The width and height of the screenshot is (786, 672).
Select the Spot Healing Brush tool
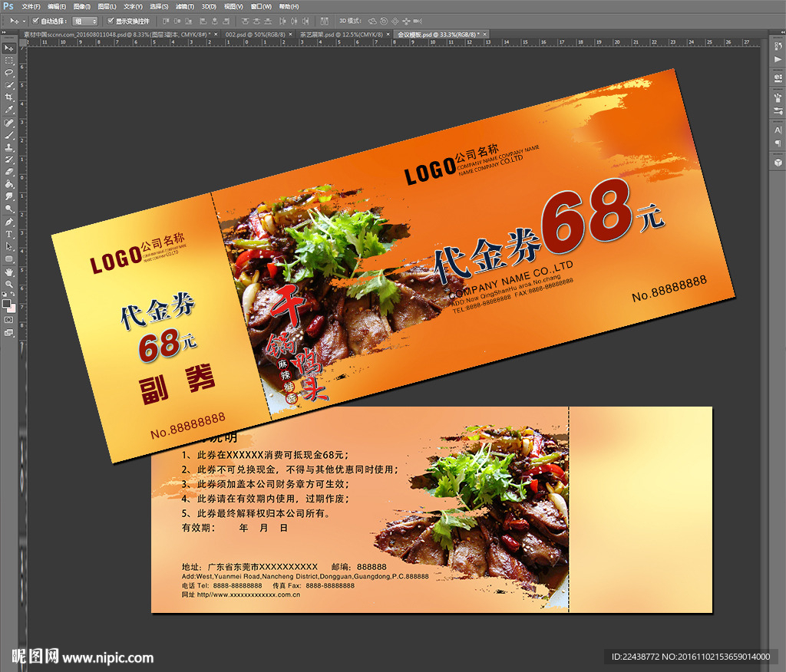[x=9, y=122]
